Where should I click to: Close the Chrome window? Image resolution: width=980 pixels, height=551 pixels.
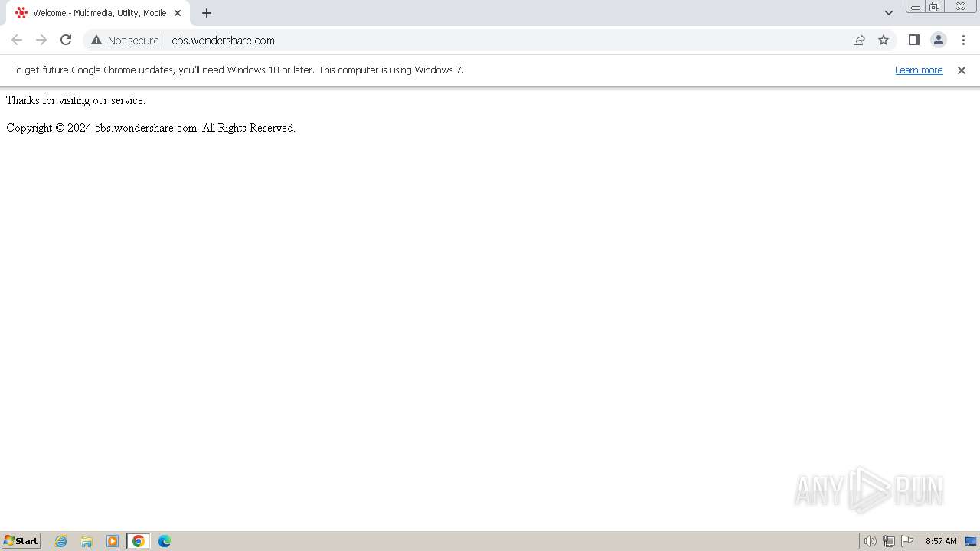pyautogui.click(x=960, y=7)
